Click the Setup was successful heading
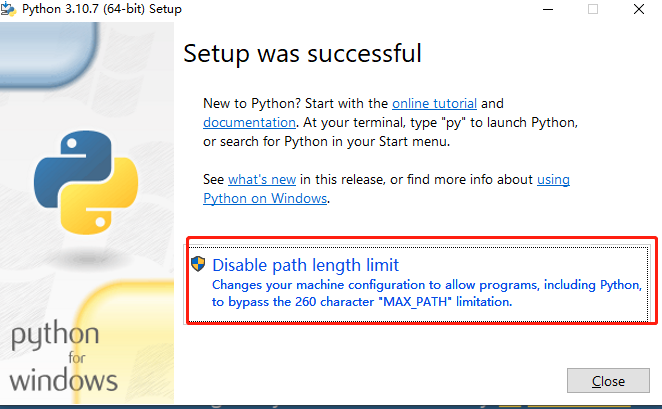Viewport: 662px width, 409px height. pos(302,53)
